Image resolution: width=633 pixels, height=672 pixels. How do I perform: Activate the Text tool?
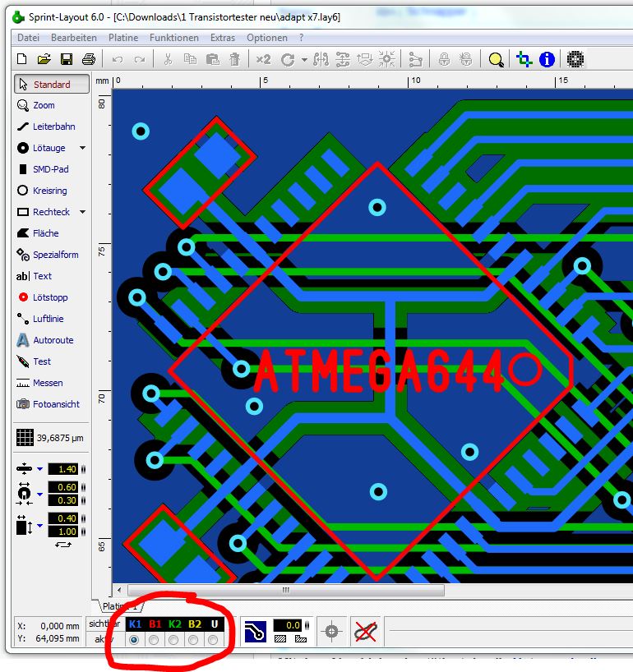34,276
